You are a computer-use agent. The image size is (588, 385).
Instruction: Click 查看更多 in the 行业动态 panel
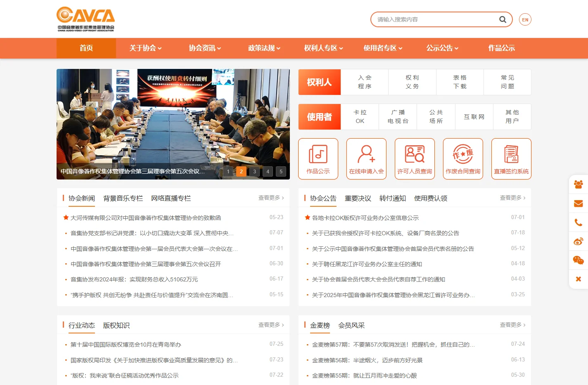pos(271,325)
